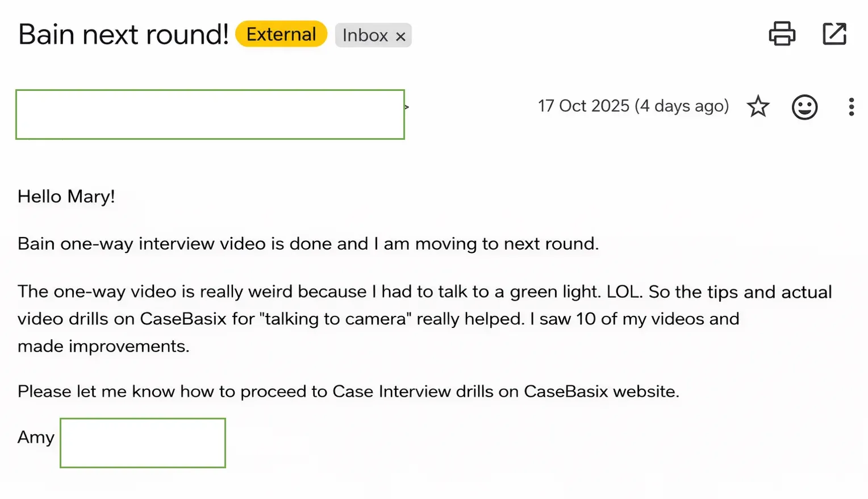
Task: Click the sender details box in header
Action: (x=210, y=114)
